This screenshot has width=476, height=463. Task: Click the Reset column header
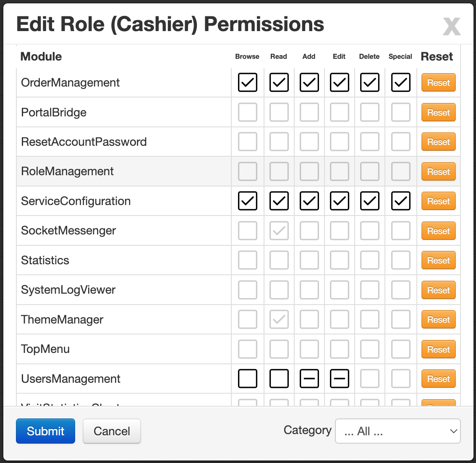(x=437, y=56)
